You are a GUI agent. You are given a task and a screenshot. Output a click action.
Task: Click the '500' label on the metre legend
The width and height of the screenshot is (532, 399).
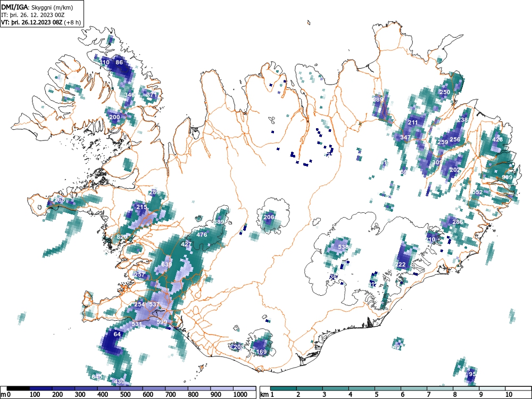(125, 394)
